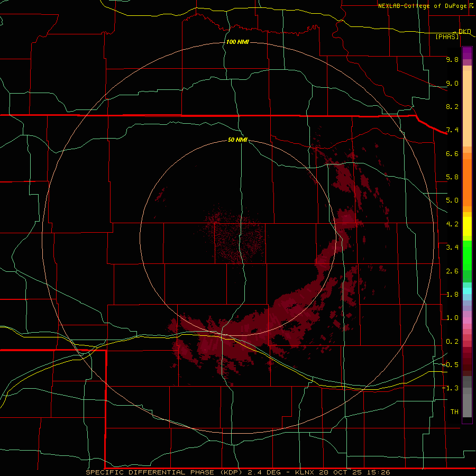Viewport: 476px width, 476px height.
Task: Click the 0.2 value on color scale
Action: pos(452,342)
